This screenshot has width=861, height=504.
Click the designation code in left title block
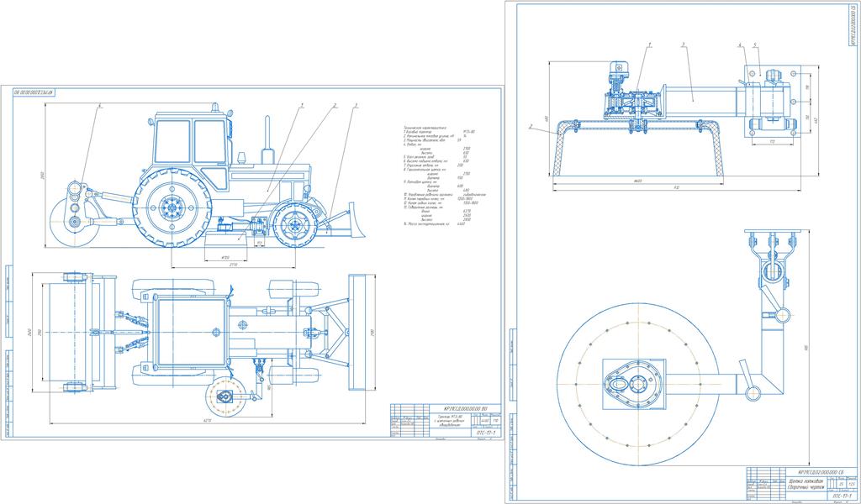point(466,408)
